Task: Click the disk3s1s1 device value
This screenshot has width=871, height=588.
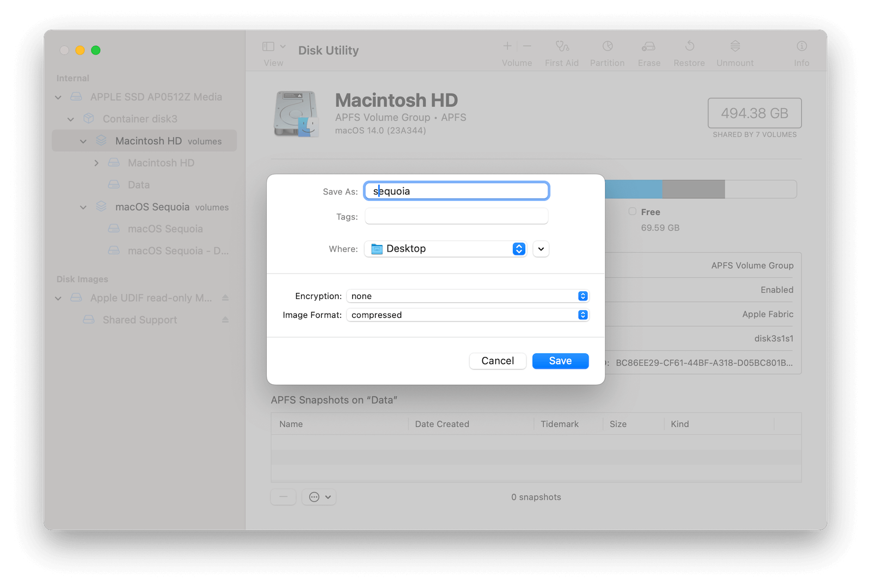Action: [774, 339]
